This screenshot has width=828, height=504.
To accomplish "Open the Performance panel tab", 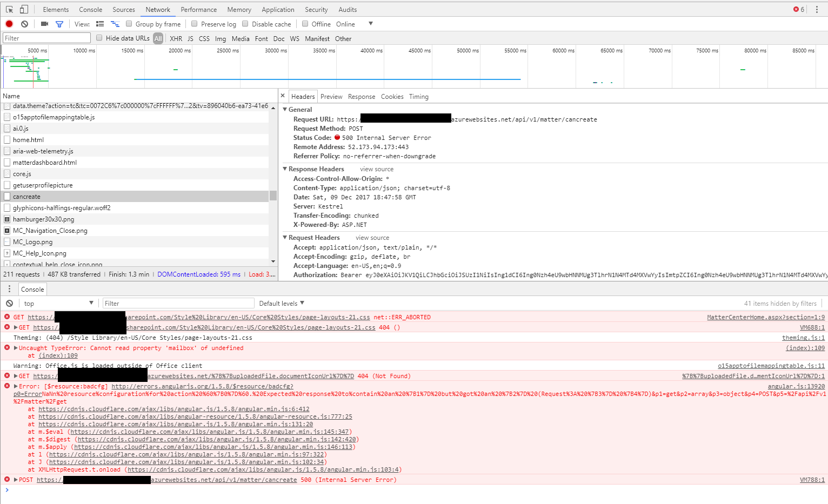I will click(x=199, y=9).
